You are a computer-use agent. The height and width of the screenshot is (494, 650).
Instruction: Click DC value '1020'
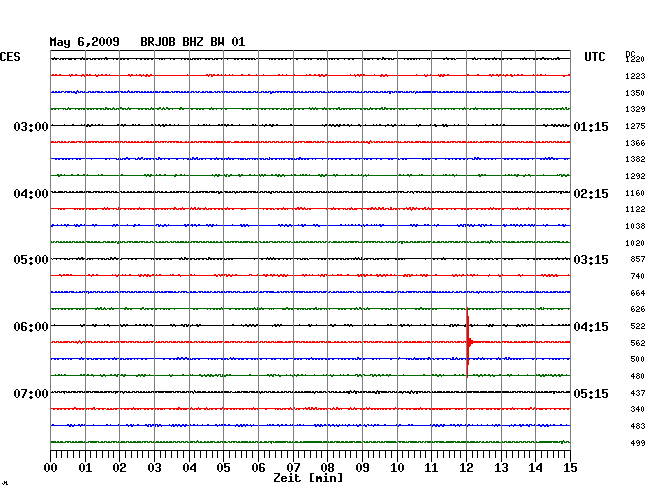click(635, 243)
